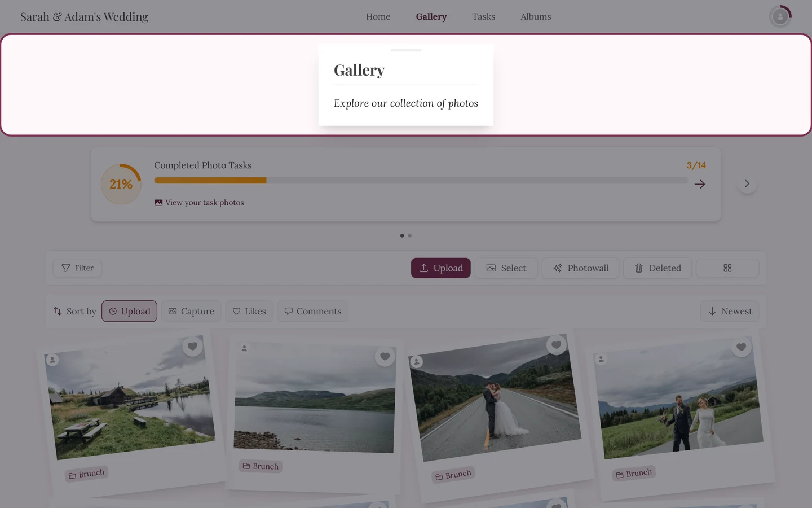812x508 pixels.
Task: Show uploader of grey lake landscape photo
Action: tap(244, 348)
